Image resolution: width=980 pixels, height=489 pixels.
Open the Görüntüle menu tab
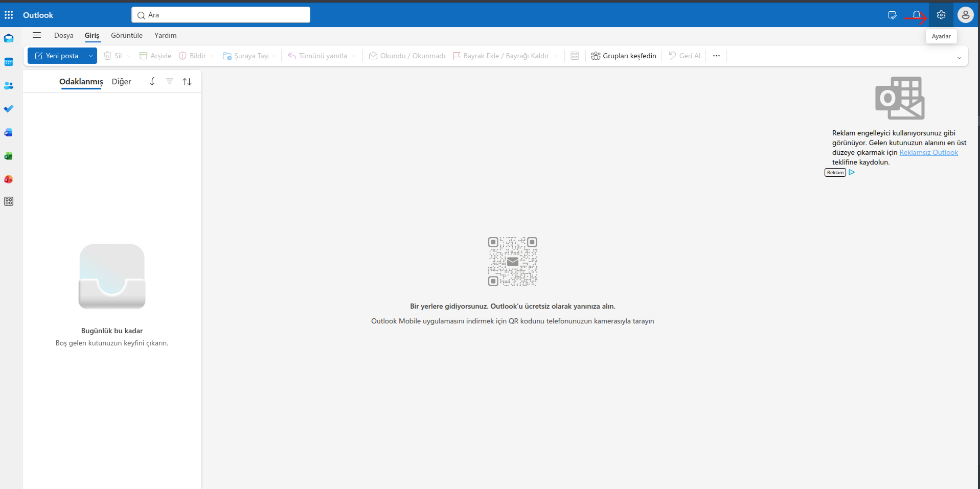point(127,35)
